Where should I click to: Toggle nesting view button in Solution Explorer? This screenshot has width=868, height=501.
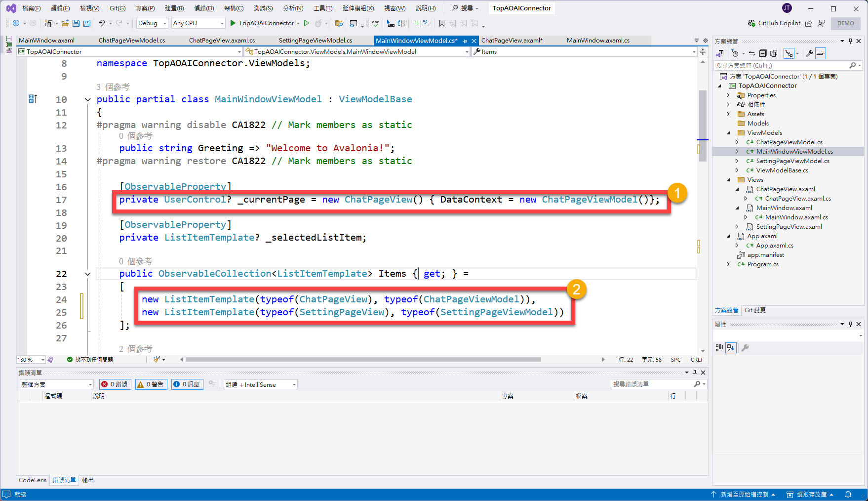click(x=789, y=53)
